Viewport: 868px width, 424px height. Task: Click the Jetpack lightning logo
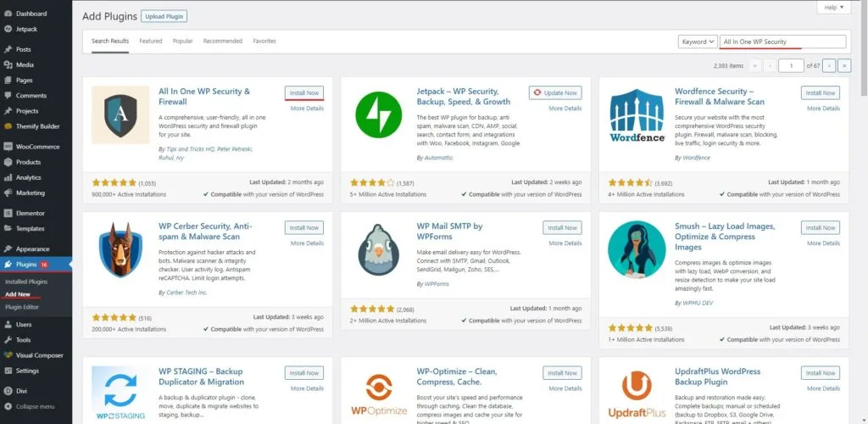379,114
